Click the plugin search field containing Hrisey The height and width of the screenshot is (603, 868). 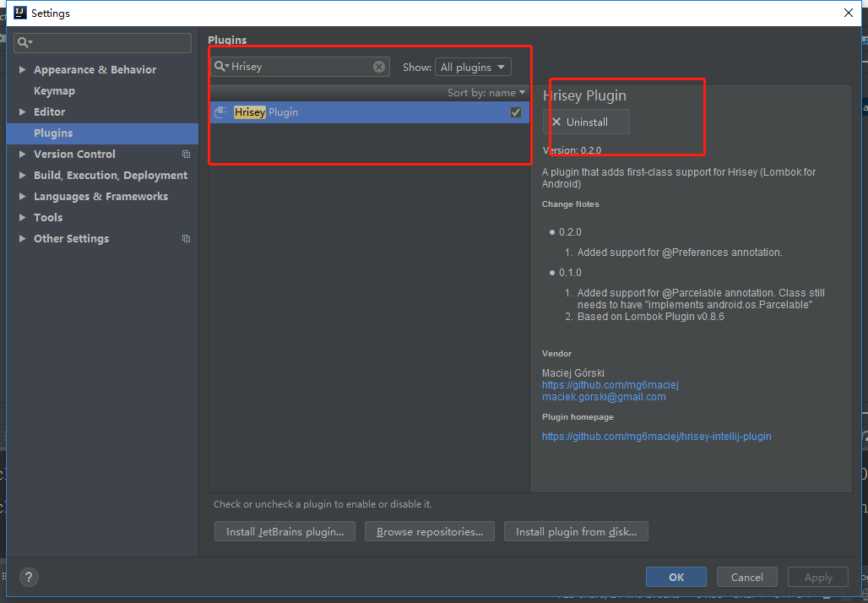coord(300,67)
